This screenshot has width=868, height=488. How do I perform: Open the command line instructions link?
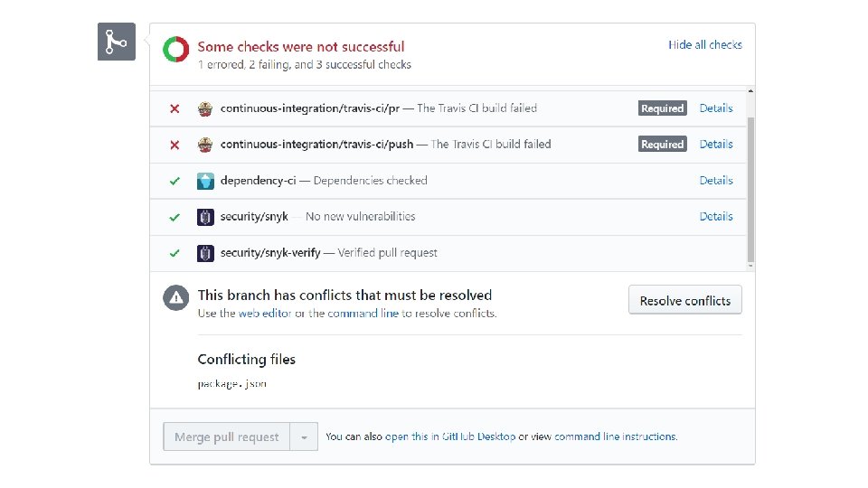[615, 436]
